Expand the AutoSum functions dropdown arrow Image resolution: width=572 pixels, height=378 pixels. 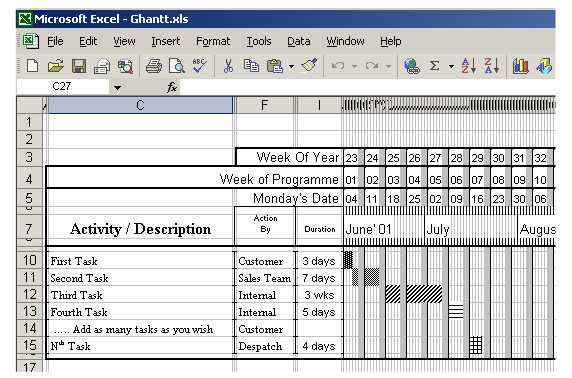[451, 66]
